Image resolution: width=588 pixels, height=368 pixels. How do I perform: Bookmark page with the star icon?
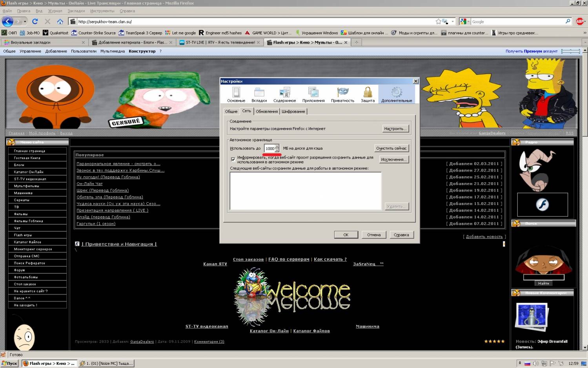[438, 21]
